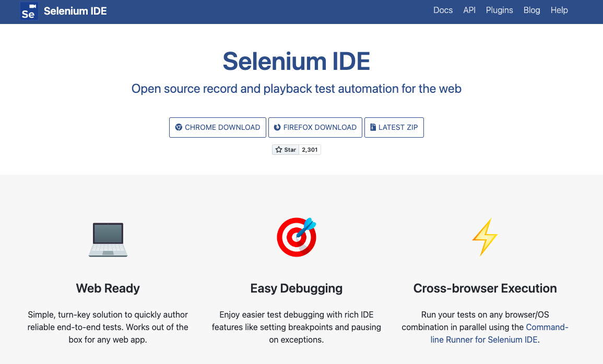The width and height of the screenshot is (603, 364).
Task: Click the 'Simple, turn-key solution' paragraph
Action: point(108,327)
